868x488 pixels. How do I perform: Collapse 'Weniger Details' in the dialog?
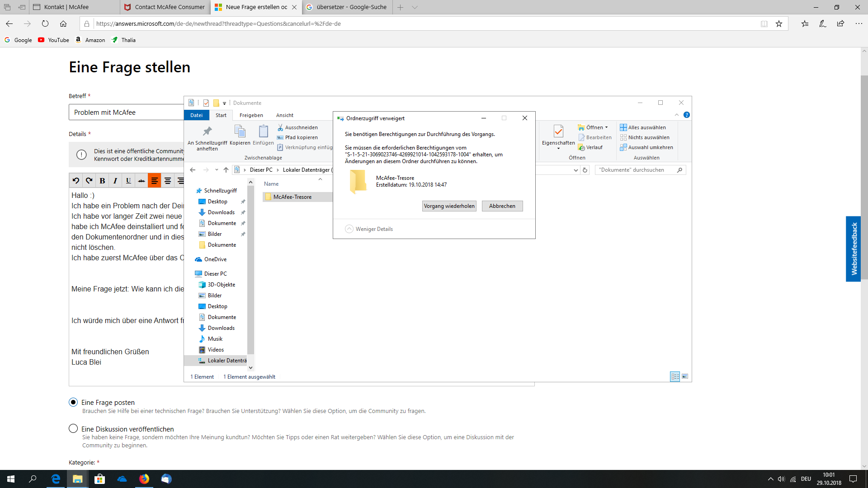369,229
